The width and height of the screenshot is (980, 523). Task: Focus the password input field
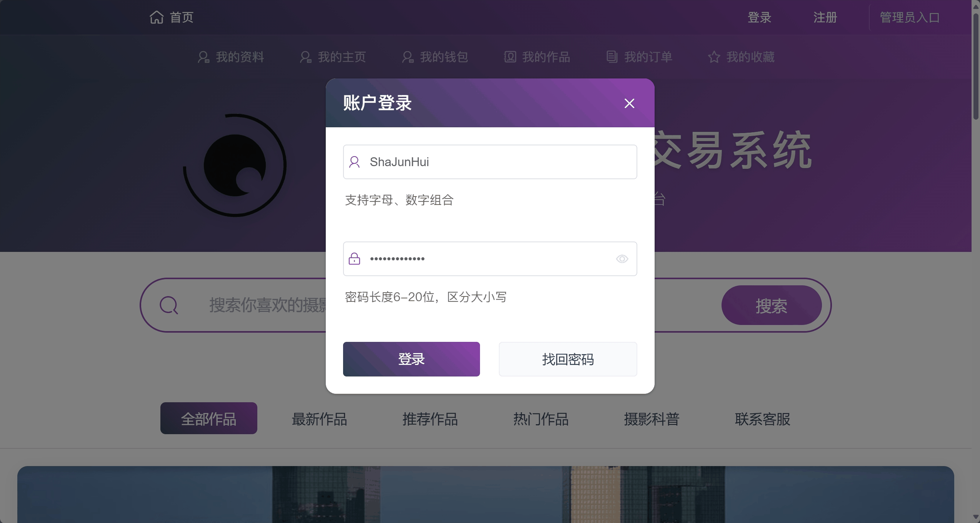488,259
